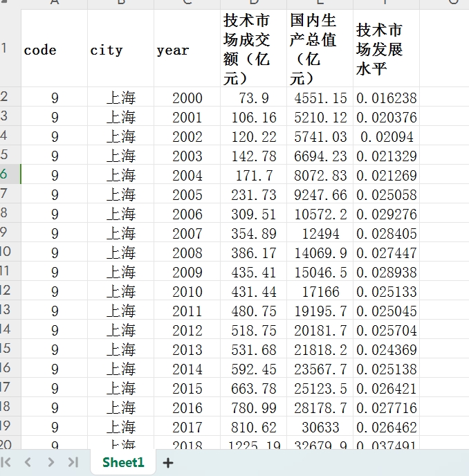Select 上海 cell in 2003 row

[121, 156]
